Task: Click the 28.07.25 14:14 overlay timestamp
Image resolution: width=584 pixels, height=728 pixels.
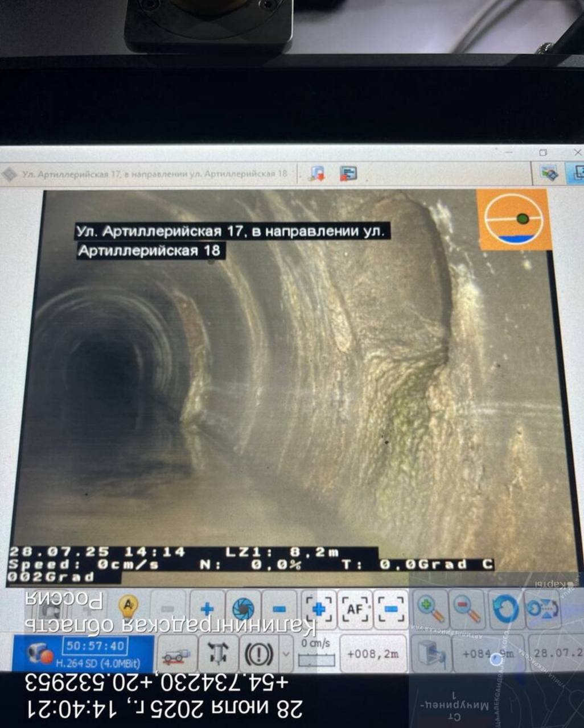Action: 97,552
